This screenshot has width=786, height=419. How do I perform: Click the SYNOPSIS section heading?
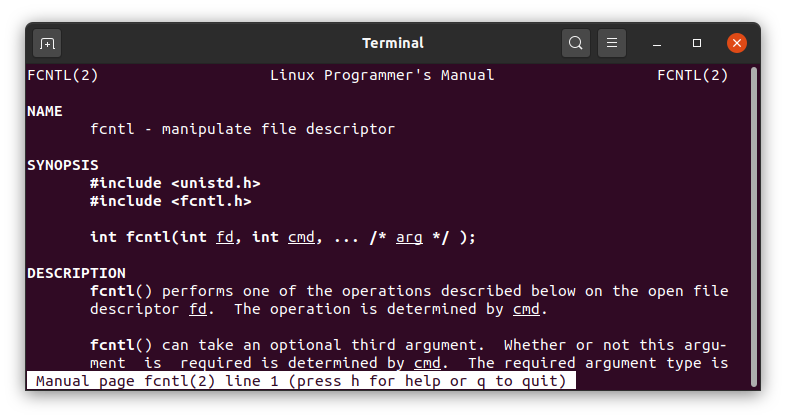coord(62,165)
